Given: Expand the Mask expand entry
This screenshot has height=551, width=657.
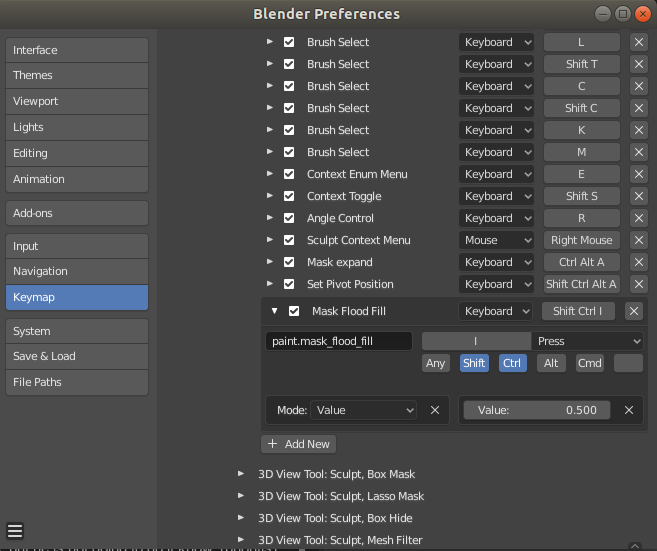Looking at the screenshot, I should [270, 262].
